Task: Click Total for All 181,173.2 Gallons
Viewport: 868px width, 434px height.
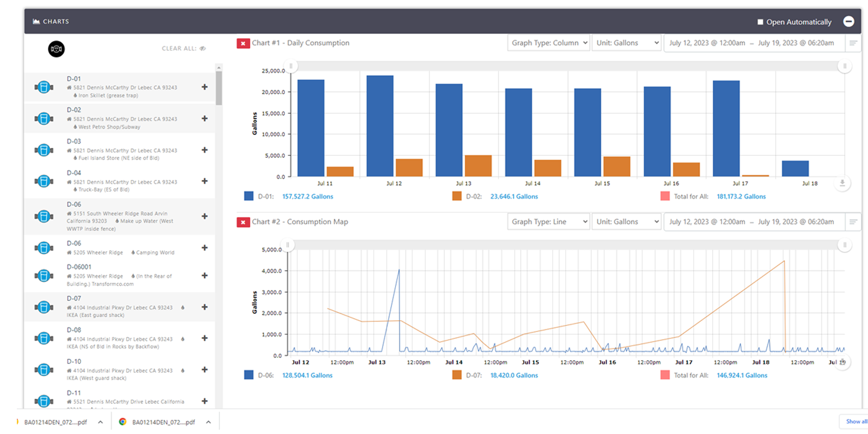Action: pos(741,196)
